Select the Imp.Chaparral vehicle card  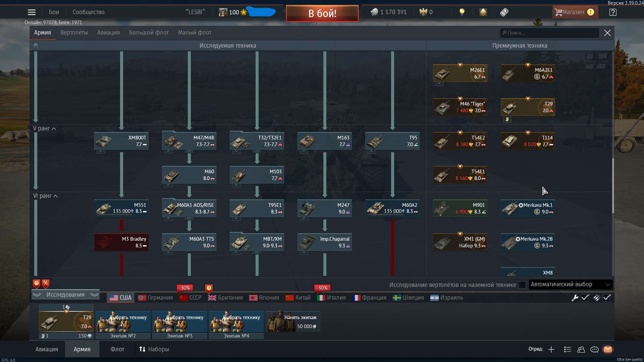coord(325,242)
